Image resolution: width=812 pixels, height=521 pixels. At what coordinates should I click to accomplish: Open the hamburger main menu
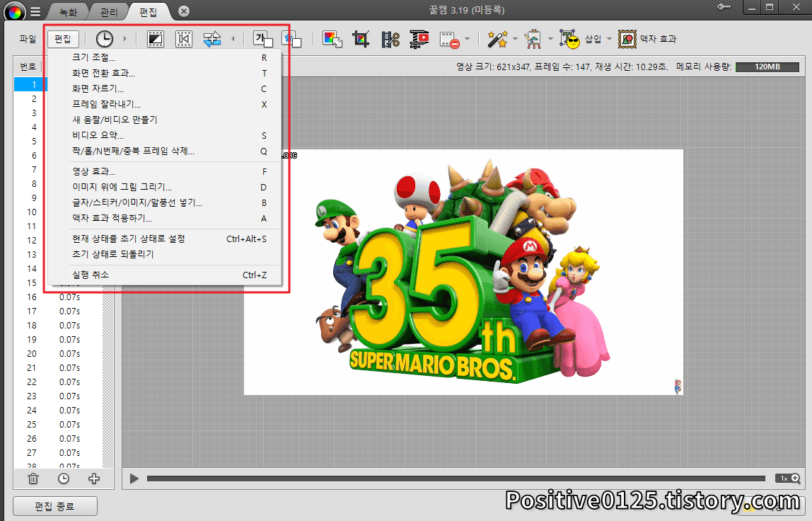[x=35, y=11]
